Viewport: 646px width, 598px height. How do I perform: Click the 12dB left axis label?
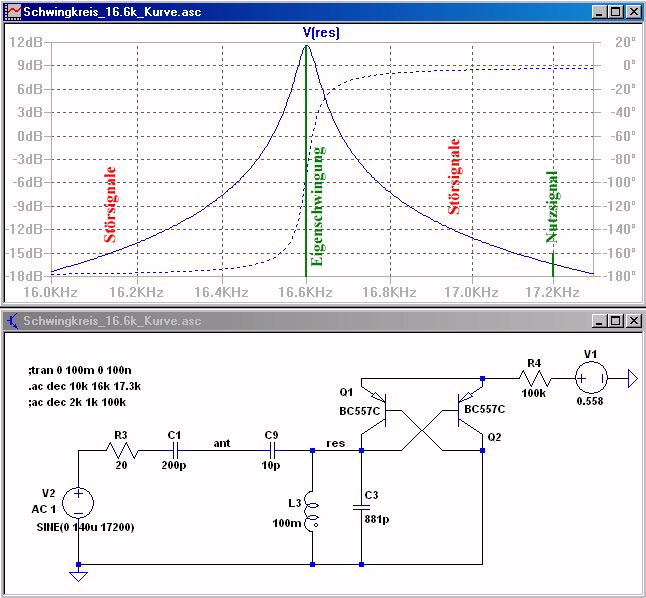click(26, 42)
